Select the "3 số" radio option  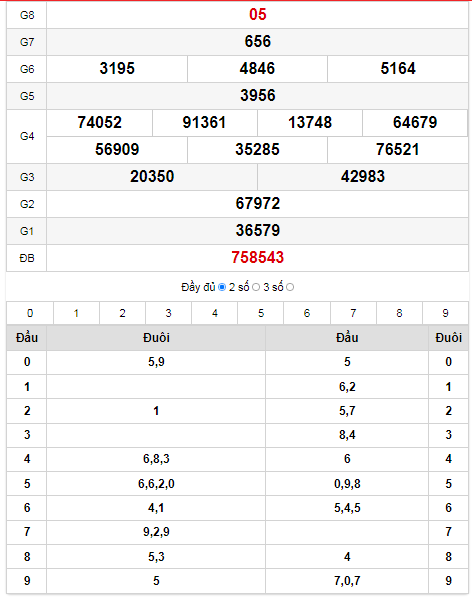tap(290, 287)
